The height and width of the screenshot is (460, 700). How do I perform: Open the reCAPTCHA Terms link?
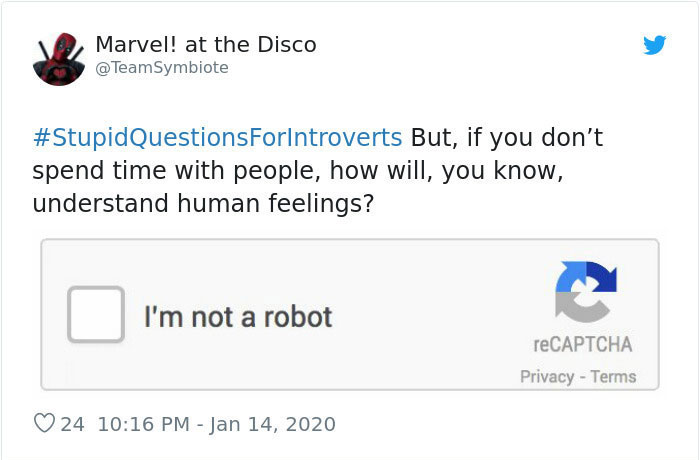pyautogui.click(x=613, y=377)
